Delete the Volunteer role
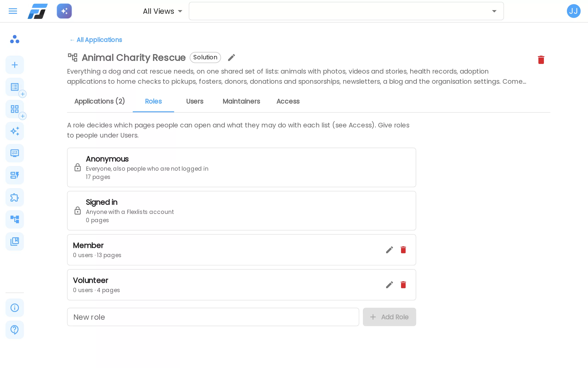 click(x=403, y=285)
